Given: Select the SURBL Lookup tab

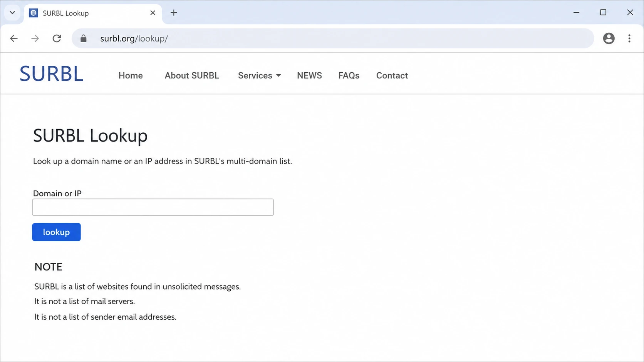Looking at the screenshot, I should (93, 13).
